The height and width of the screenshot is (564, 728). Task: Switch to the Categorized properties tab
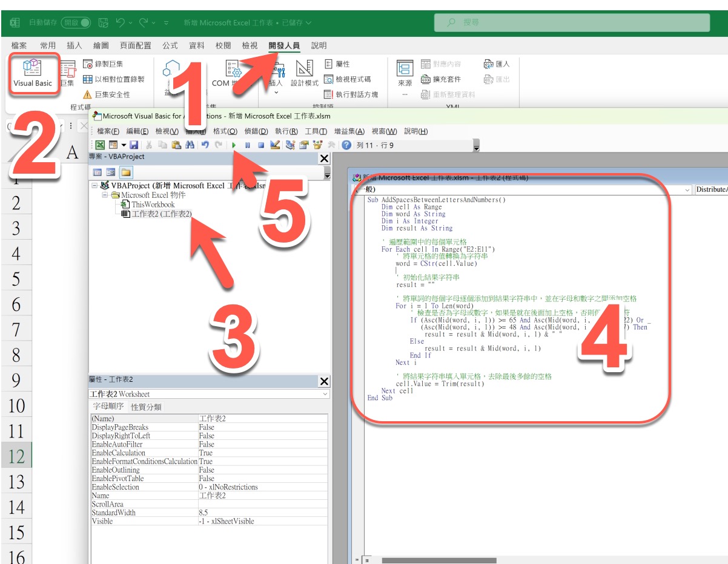[x=146, y=407]
